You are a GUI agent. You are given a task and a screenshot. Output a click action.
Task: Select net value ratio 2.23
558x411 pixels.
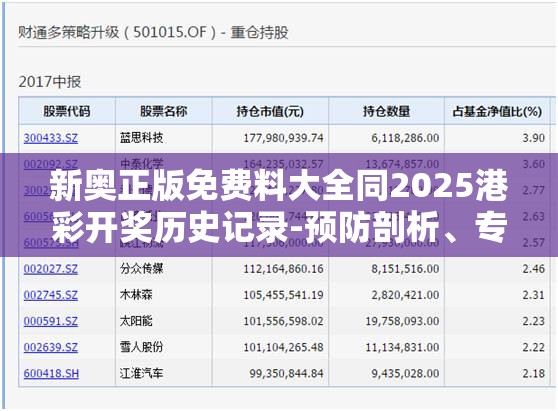coord(533,321)
